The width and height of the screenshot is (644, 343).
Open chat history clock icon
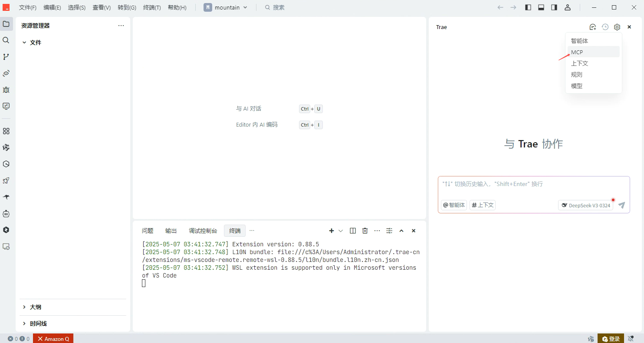click(x=605, y=27)
